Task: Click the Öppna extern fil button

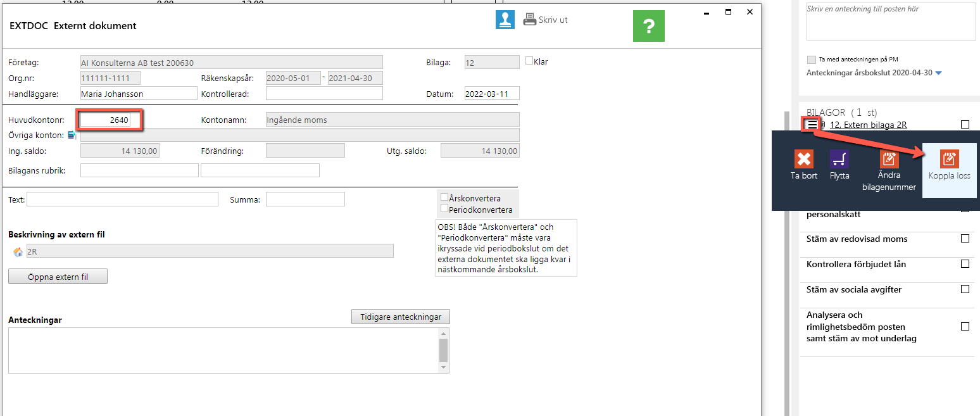Action: coord(58,277)
